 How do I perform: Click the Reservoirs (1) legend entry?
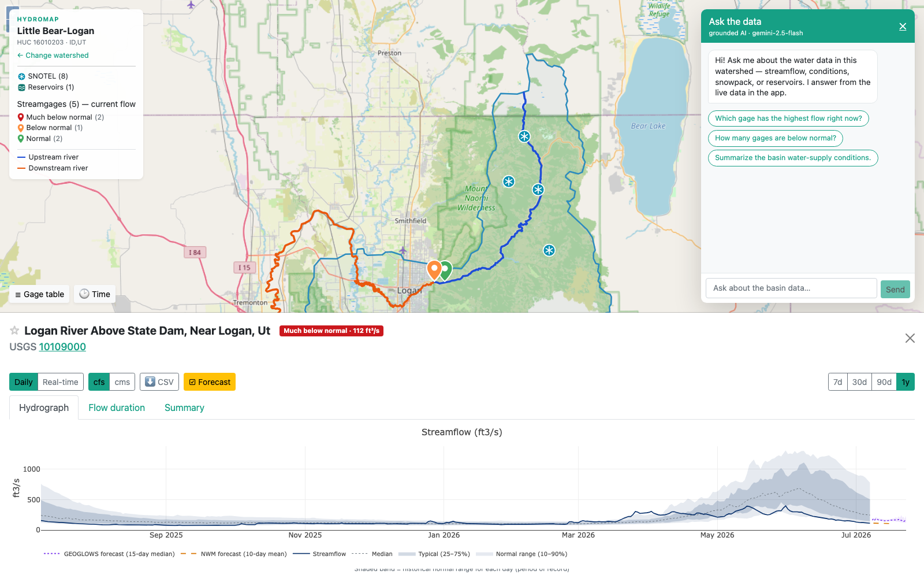46,87
